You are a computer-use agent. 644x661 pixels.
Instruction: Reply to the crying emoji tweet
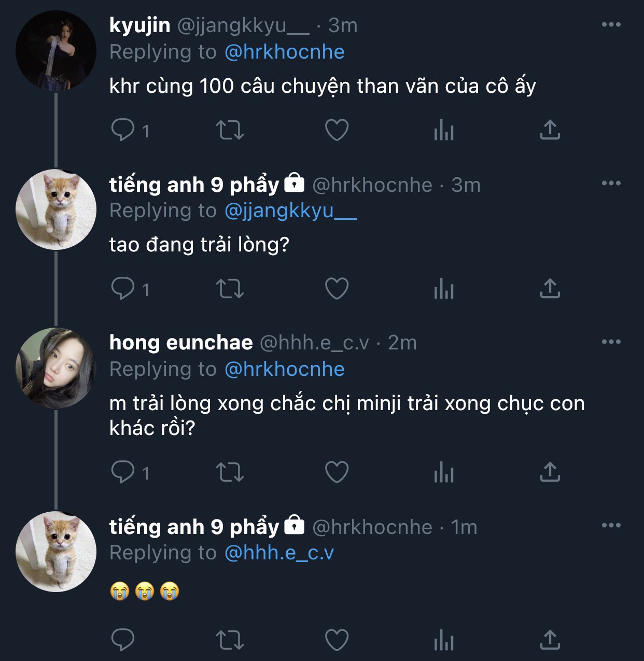pyautogui.click(x=123, y=640)
